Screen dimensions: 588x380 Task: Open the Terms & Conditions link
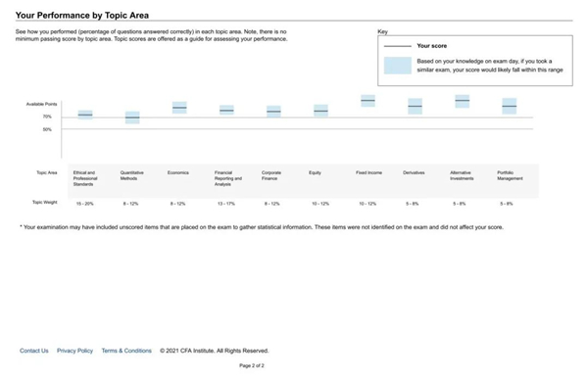pos(126,351)
